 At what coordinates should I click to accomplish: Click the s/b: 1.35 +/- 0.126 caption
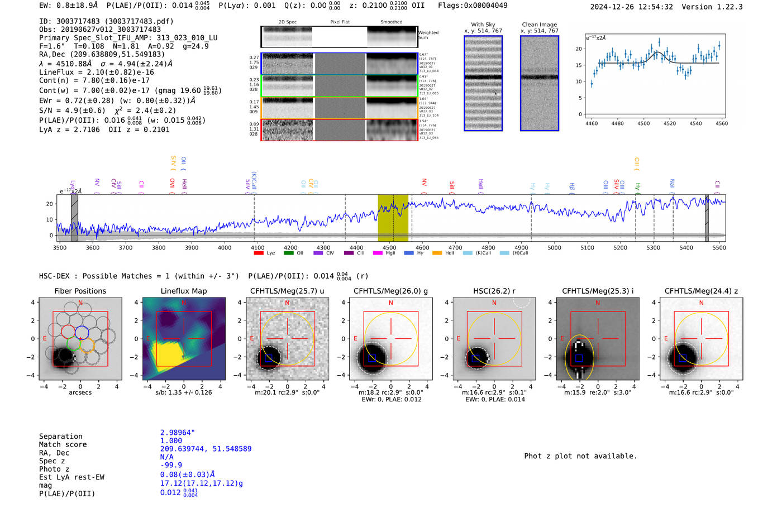[x=184, y=392]
